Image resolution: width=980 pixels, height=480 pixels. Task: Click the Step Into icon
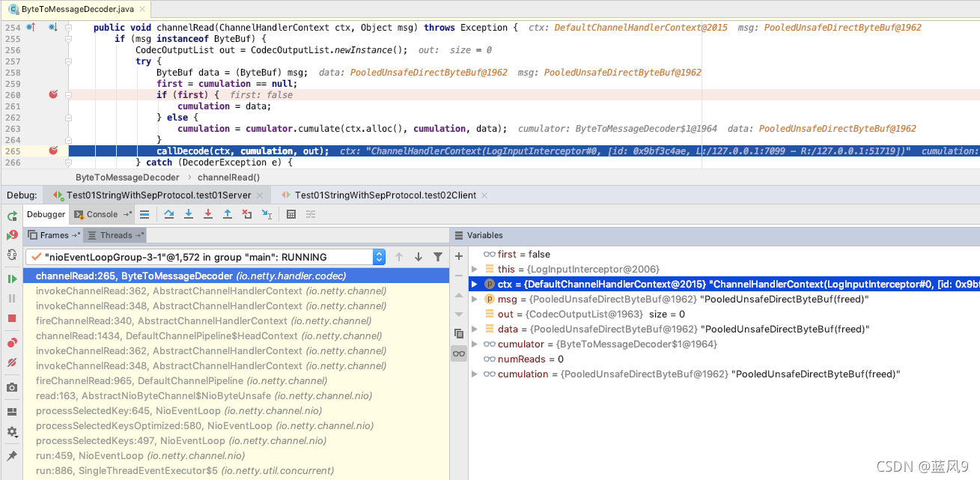coord(188,214)
